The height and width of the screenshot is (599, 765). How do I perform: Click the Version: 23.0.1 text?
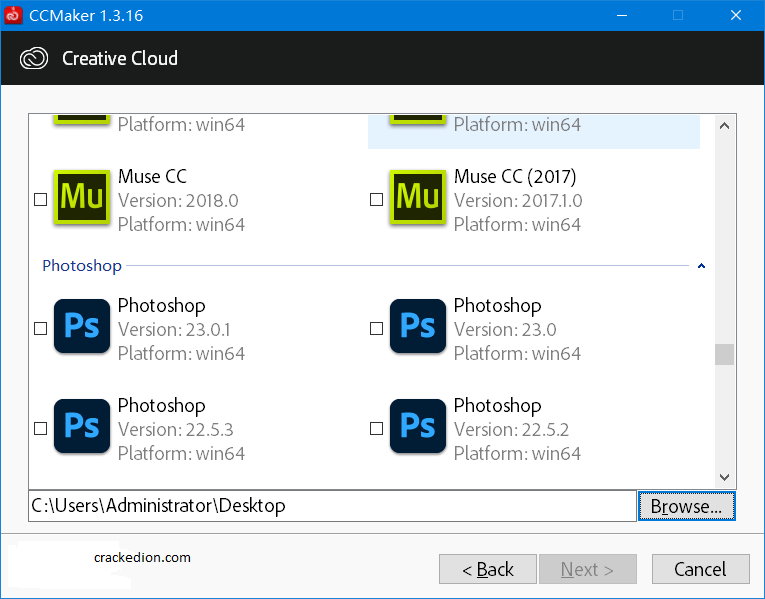[x=174, y=330]
